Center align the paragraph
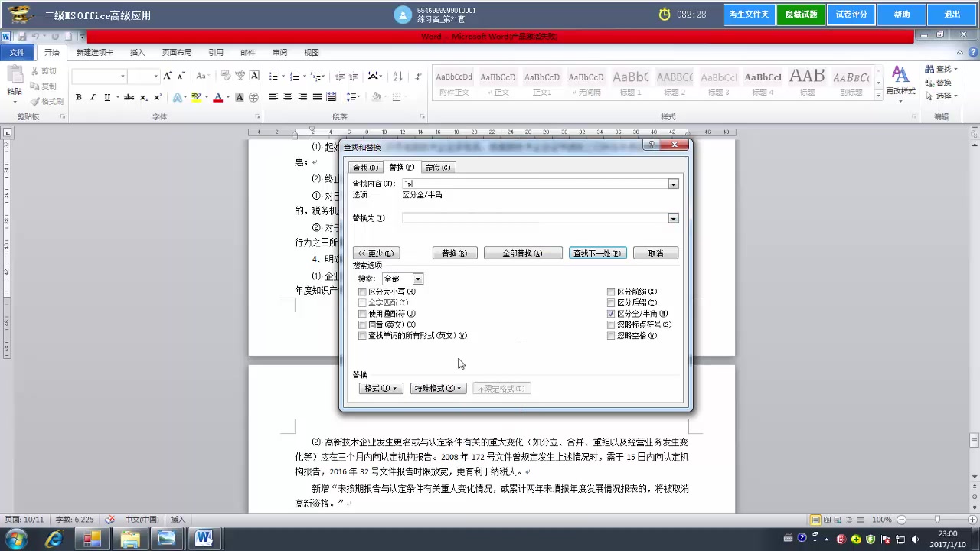 [x=288, y=97]
